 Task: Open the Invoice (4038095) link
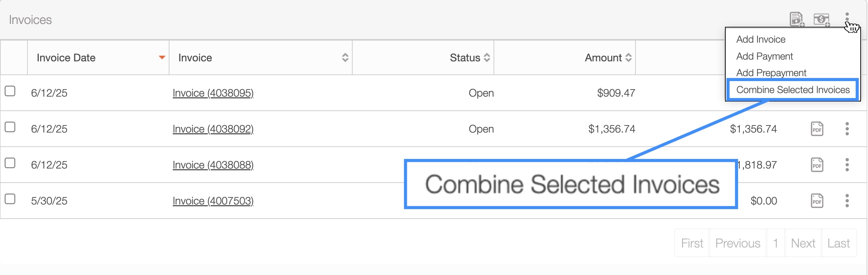(x=213, y=93)
